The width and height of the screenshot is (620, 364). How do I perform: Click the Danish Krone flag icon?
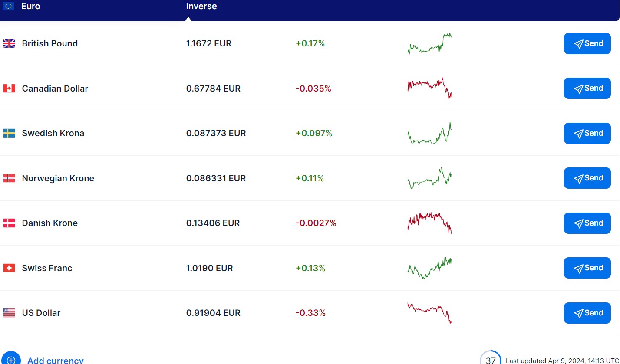click(9, 223)
